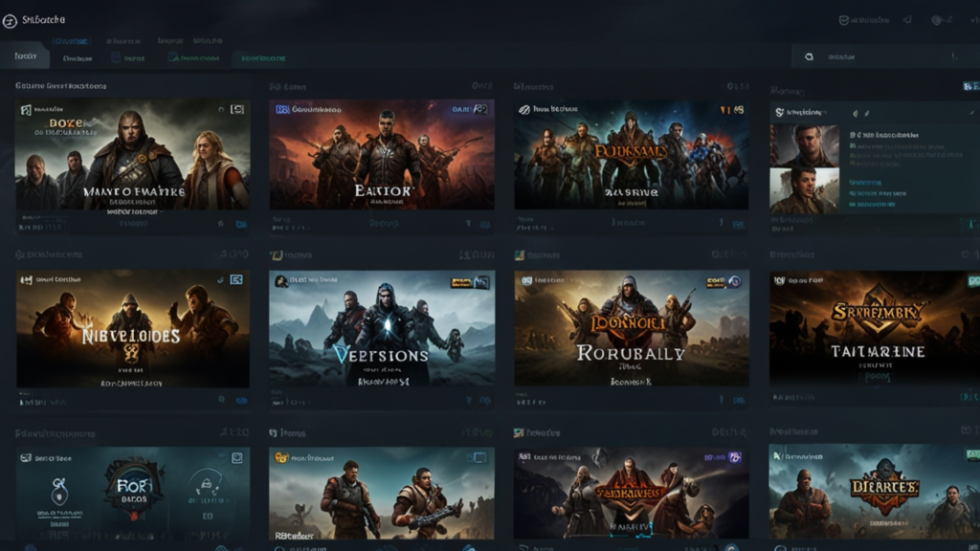Click the square icon at top-right of the NIBVELOIDES card
This screenshot has height=551, width=980.
[x=236, y=280]
